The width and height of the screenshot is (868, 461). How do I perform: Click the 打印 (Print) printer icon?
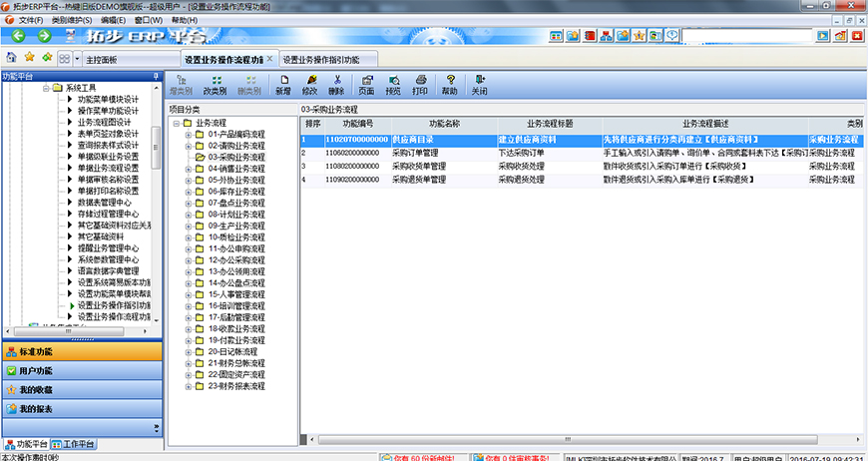pyautogui.click(x=420, y=84)
